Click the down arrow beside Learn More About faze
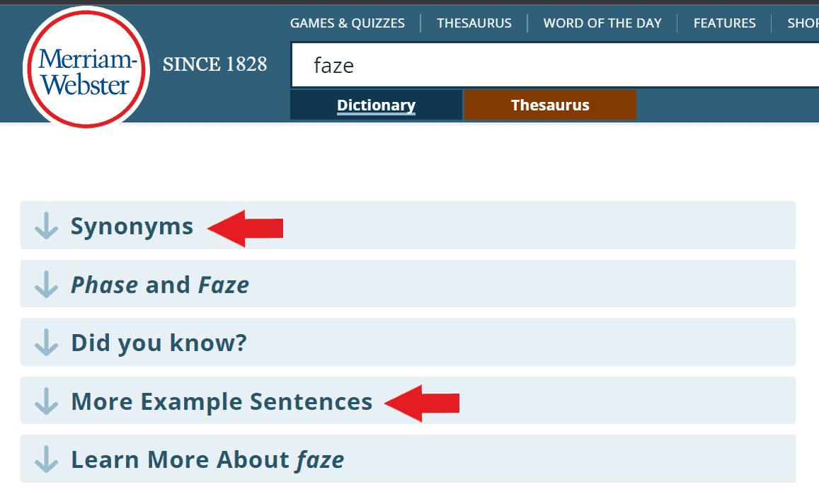Viewport: 819px width, 504px height. tap(45, 459)
